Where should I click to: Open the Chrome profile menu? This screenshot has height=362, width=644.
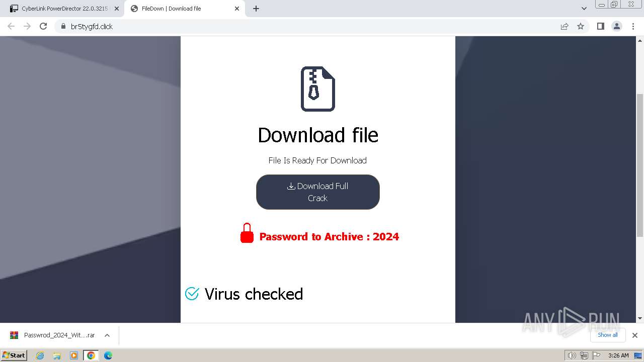[x=617, y=26]
